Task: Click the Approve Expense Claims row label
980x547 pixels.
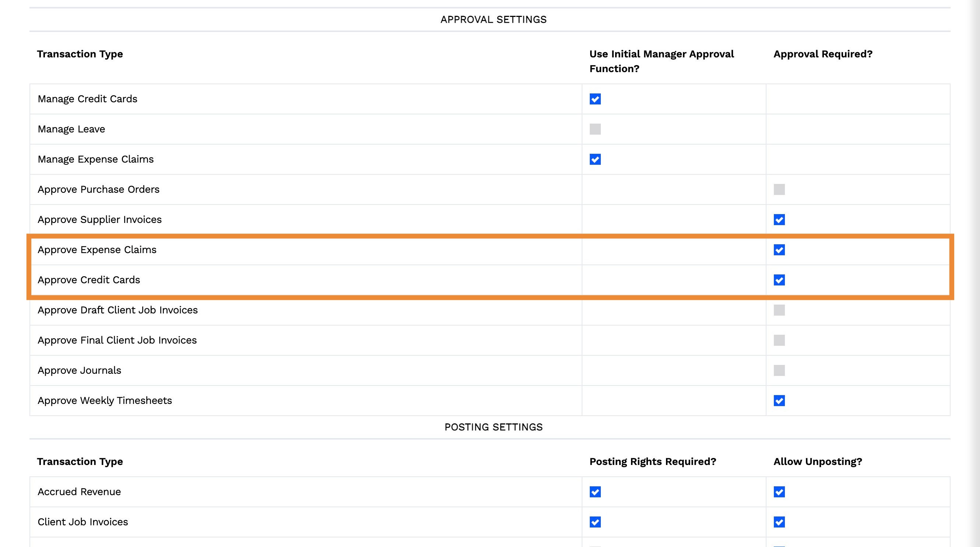Action: pyautogui.click(x=97, y=250)
